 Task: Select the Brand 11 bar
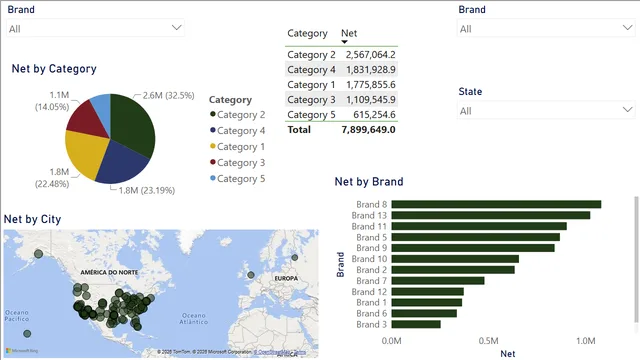click(x=479, y=226)
